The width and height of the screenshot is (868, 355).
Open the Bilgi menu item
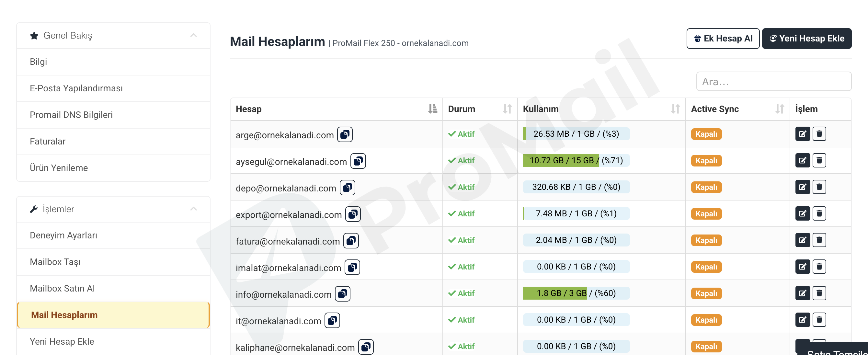click(x=113, y=62)
